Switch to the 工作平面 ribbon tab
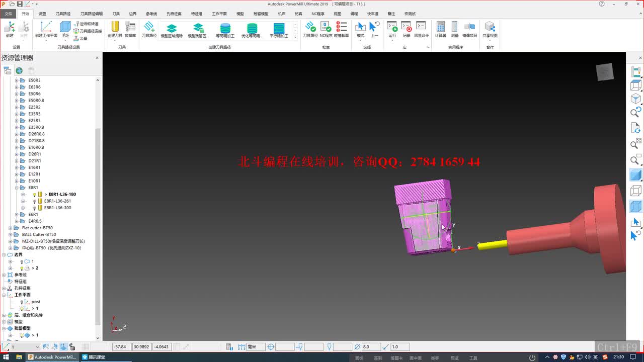644x362 pixels. tap(219, 14)
